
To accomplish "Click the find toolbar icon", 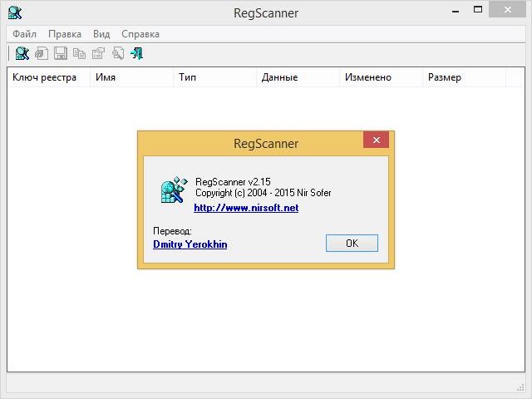I will coord(118,53).
